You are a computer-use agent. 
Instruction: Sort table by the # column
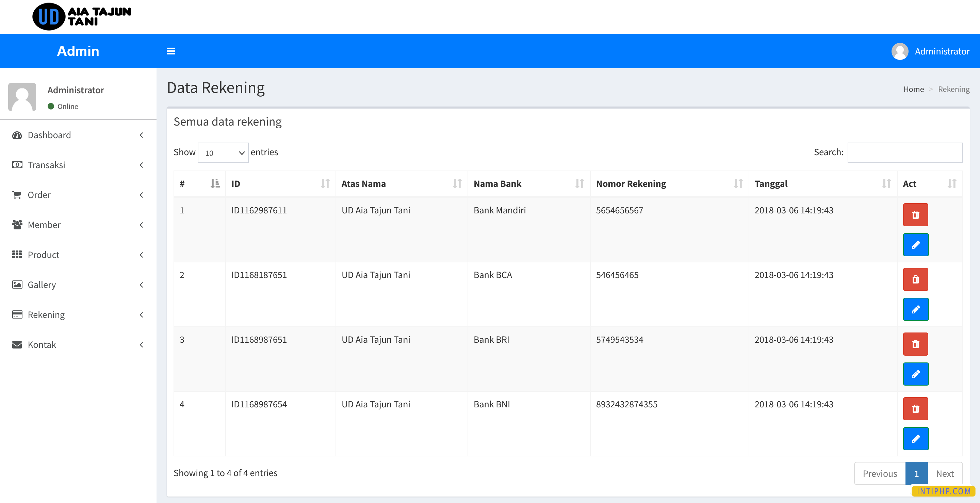coord(199,184)
